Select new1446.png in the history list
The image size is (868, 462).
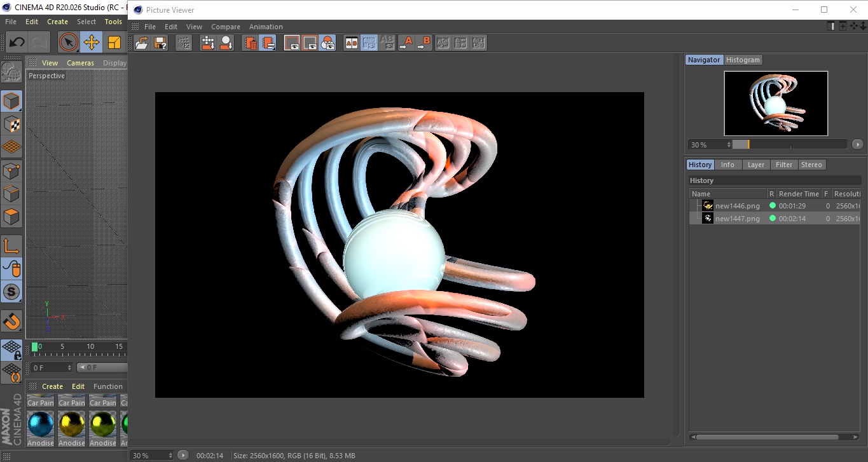tap(737, 206)
